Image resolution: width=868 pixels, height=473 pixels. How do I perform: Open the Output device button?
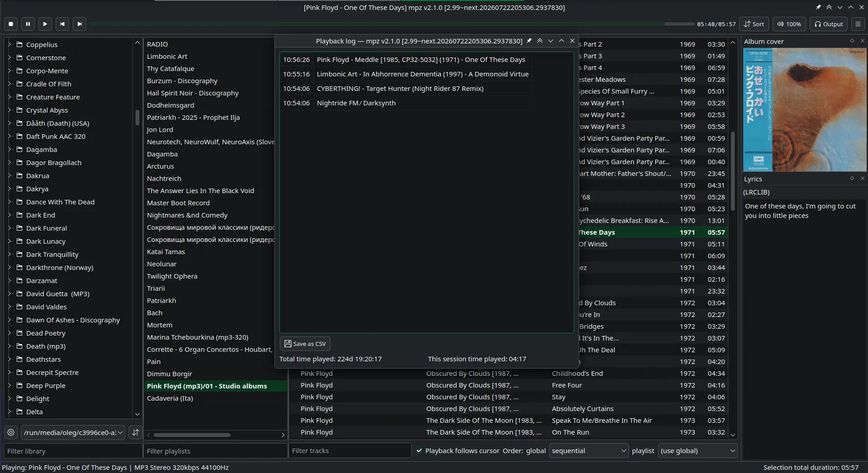point(829,24)
